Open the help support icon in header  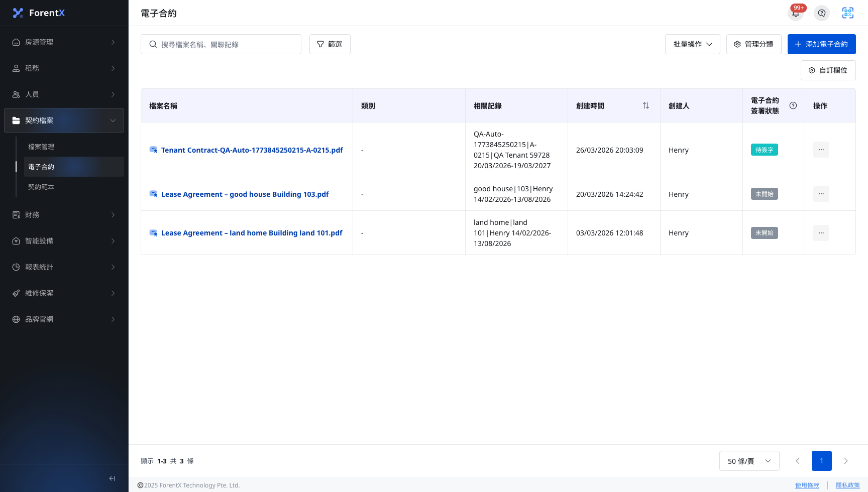click(x=822, y=13)
